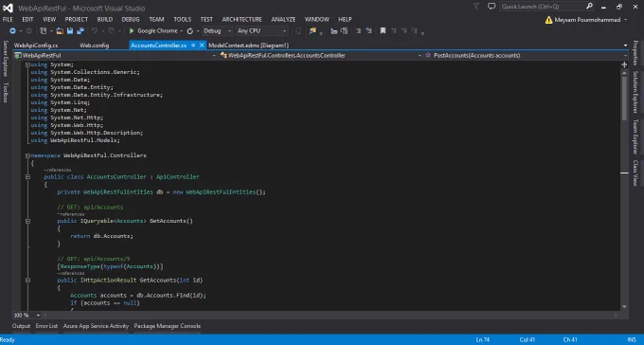This screenshot has height=345, width=644.
Task: Switch to the ModelContext.edmx [Diagram1] tab
Action: 248,45
